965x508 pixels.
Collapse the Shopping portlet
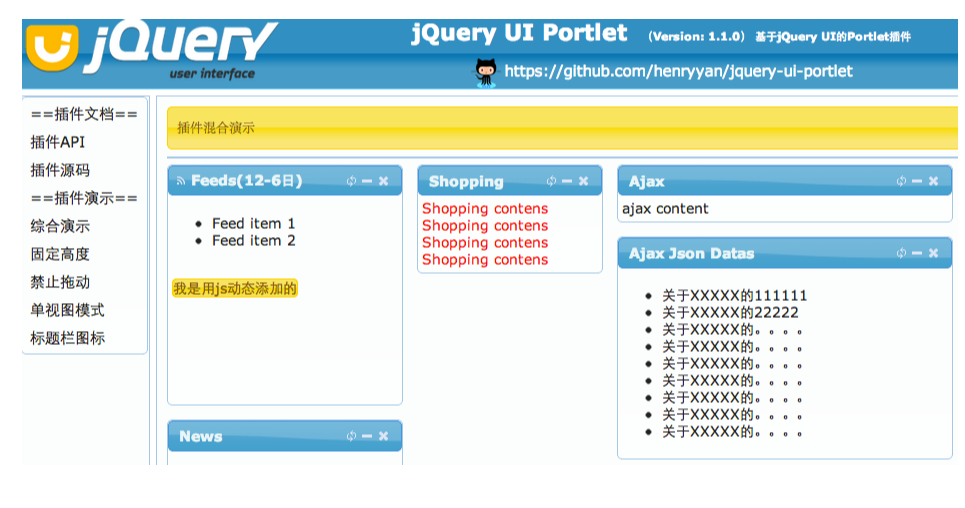click(567, 181)
